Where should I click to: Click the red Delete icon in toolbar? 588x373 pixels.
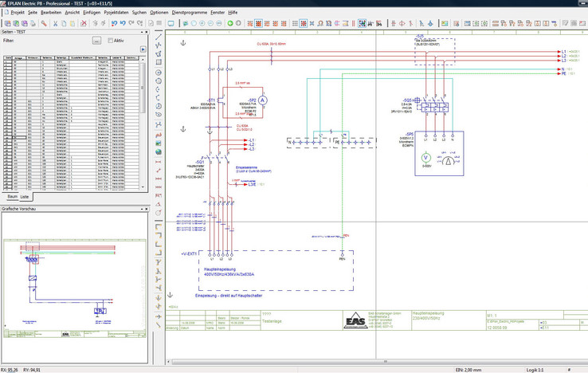pyautogui.click(x=84, y=23)
